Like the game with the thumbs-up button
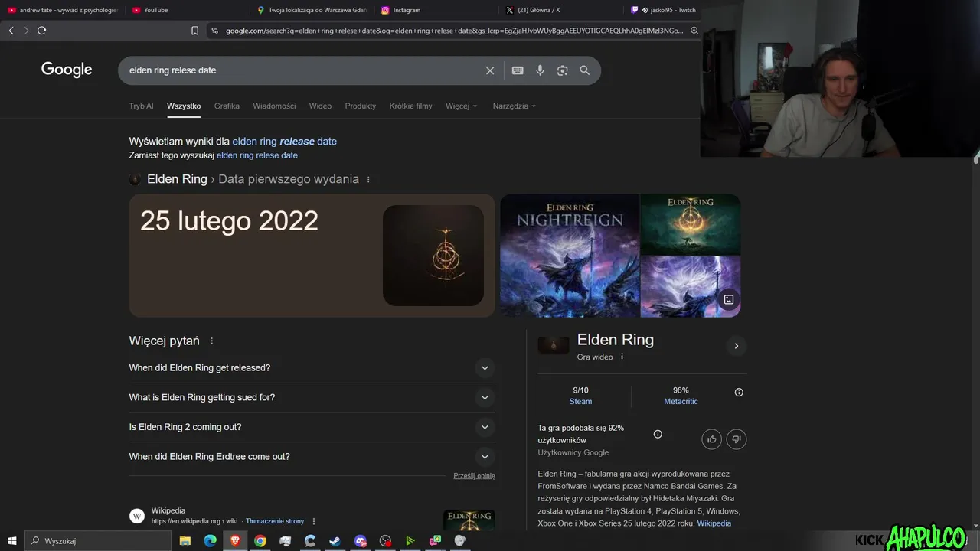The width and height of the screenshot is (980, 551). point(711,439)
